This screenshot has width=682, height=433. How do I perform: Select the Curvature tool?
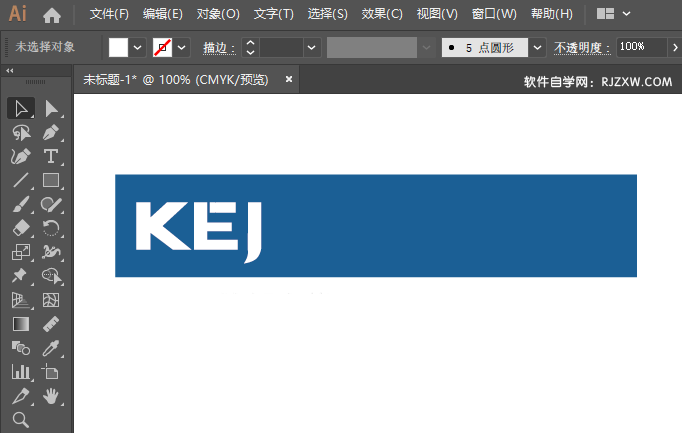tap(21, 157)
